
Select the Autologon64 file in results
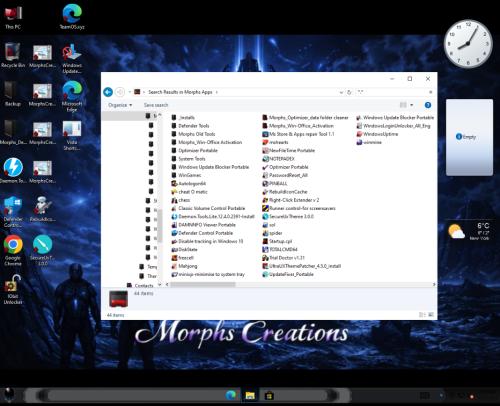coord(189,183)
